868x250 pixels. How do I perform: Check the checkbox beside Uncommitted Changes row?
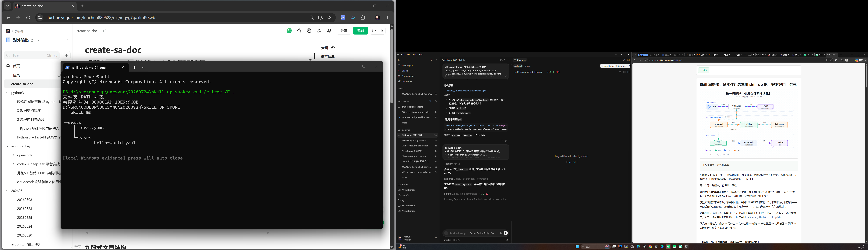click(625, 72)
